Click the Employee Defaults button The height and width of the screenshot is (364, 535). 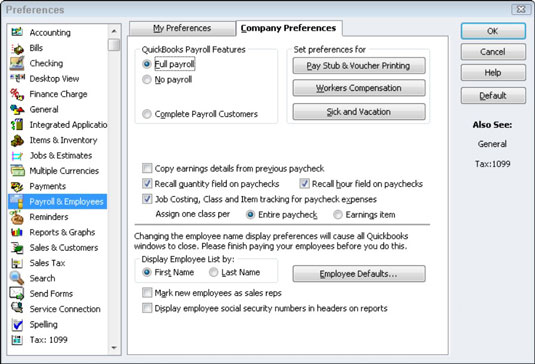pyautogui.click(x=359, y=274)
